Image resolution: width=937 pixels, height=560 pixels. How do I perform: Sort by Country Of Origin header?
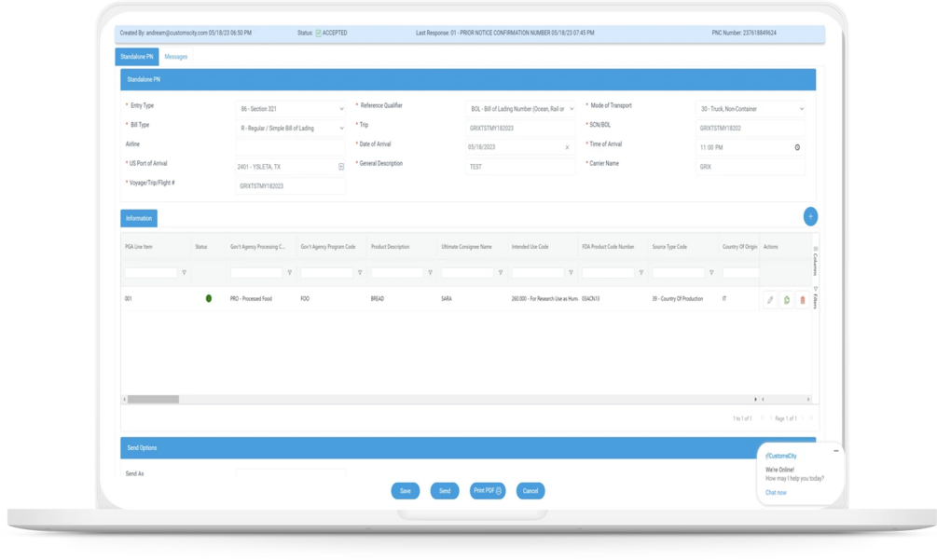[739, 247]
